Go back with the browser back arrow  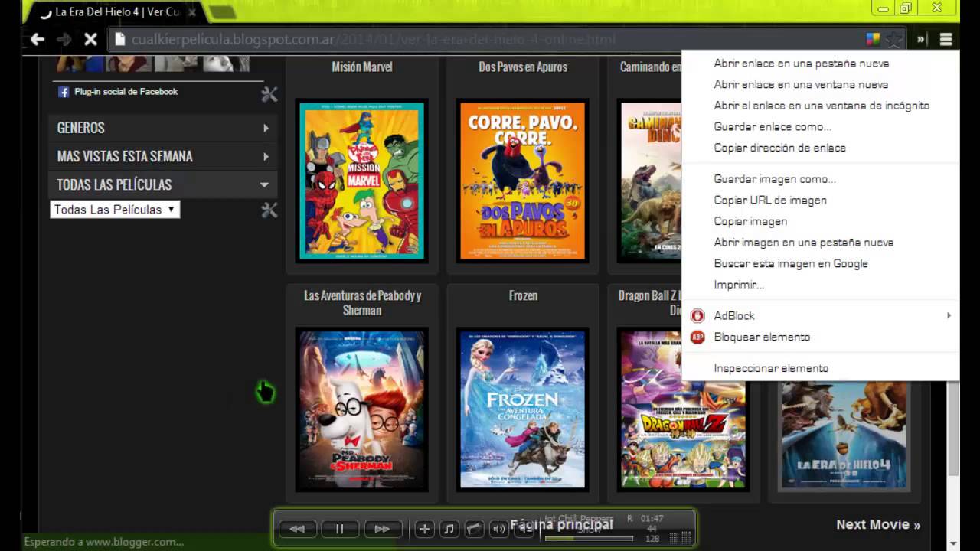pos(37,39)
